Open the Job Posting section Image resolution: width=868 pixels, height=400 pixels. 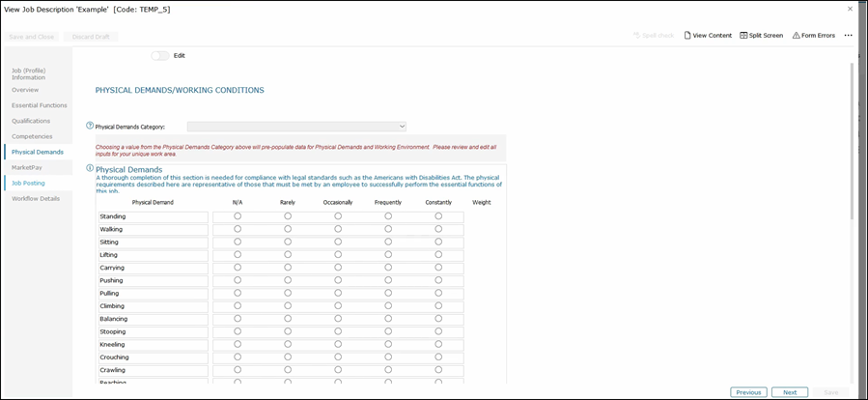tap(28, 183)
